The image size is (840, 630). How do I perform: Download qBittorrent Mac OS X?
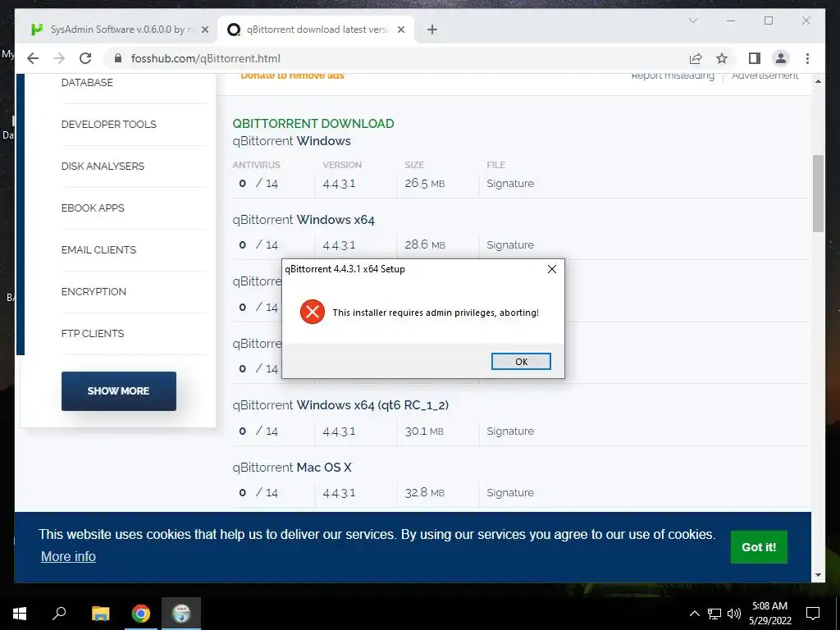pos(292,467)
